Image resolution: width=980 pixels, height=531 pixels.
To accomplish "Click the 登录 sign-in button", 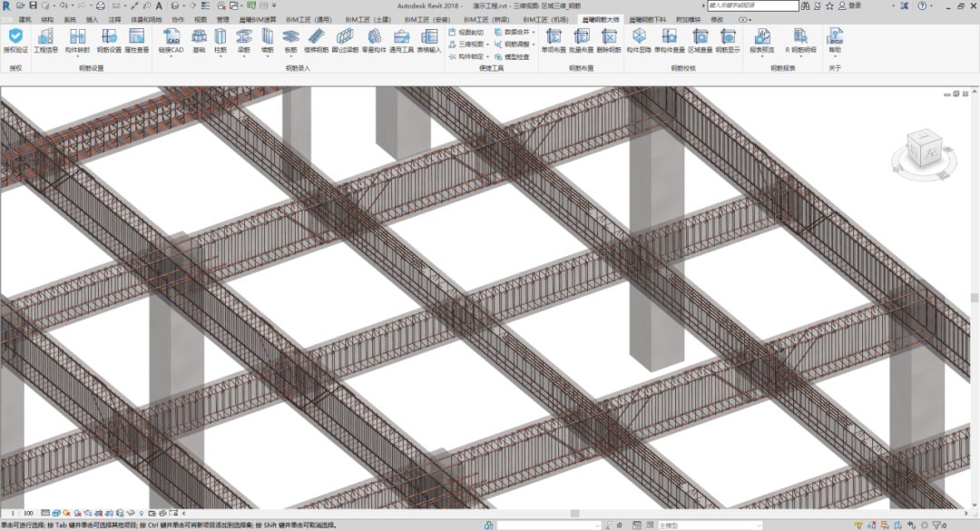I will point(850,5).
